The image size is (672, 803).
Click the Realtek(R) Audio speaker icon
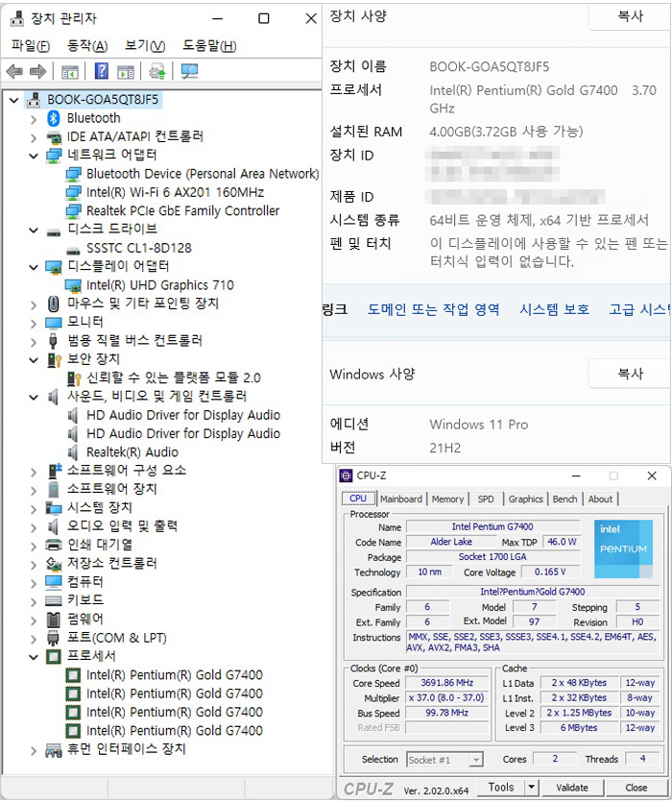[73, 452]
